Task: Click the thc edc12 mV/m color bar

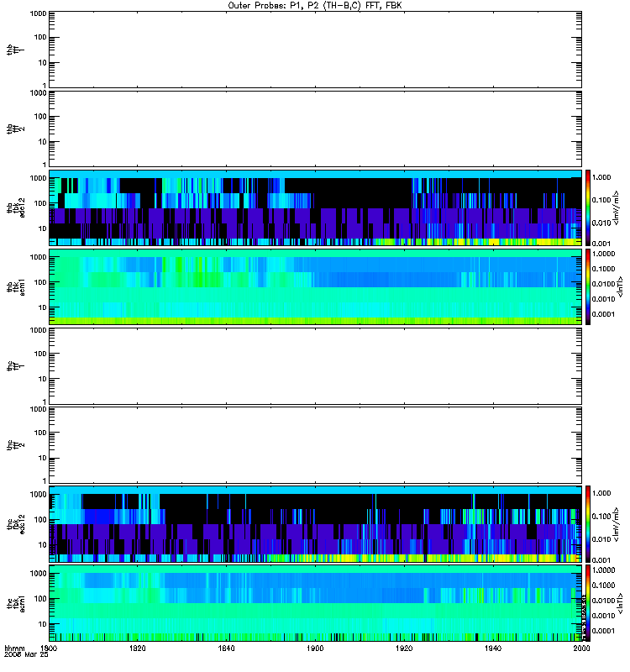Action: pos(588,524)
